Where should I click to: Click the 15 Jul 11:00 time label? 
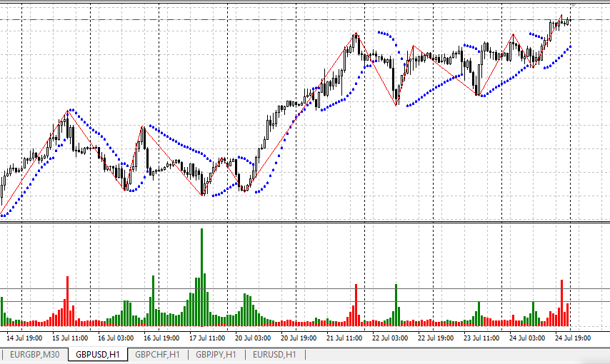70,338
